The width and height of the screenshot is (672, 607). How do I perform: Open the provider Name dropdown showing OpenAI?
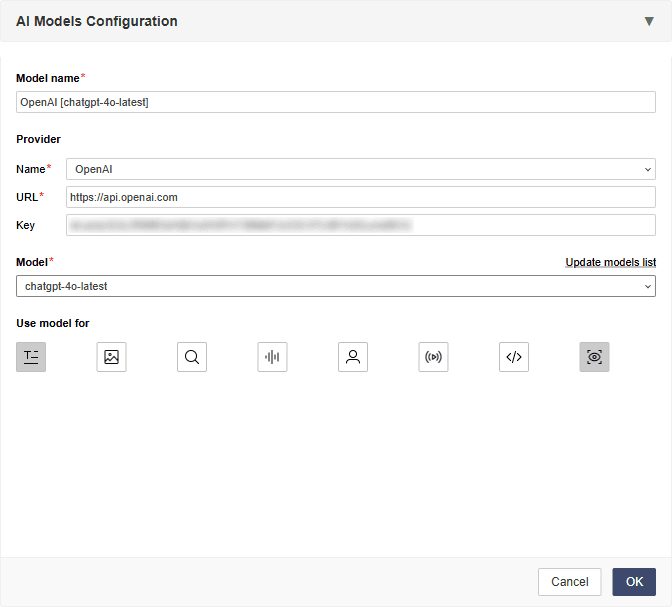pyautogui.click(x=361, y=169)
